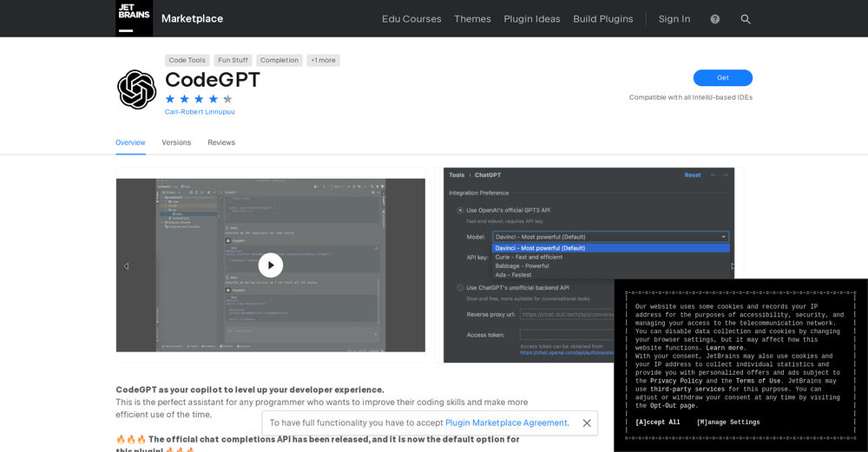The width and height of the screenshot is (868, 452).
Task: Open the help question mark icon
Action: tap(714, 19)
